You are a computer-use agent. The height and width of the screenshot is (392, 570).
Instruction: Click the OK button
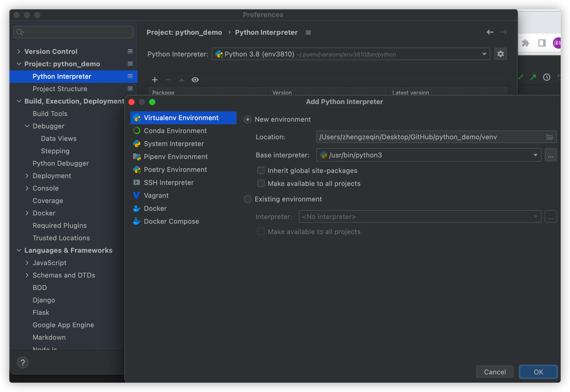(538, 372)
